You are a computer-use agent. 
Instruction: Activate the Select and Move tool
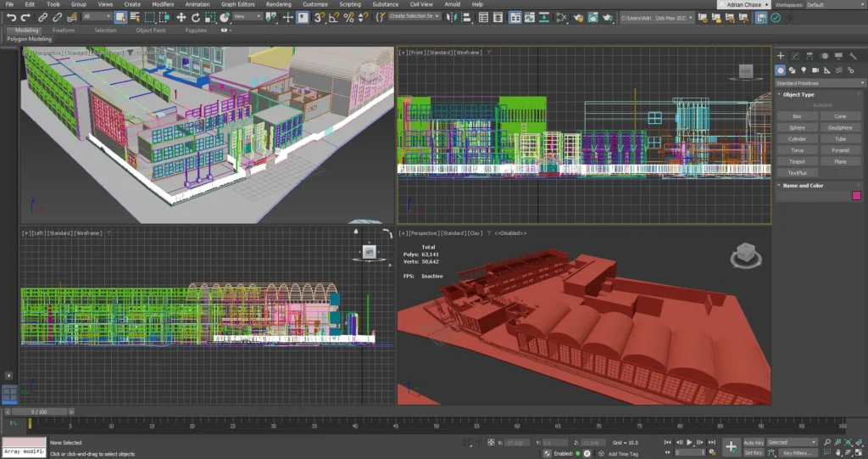point(181,18)
